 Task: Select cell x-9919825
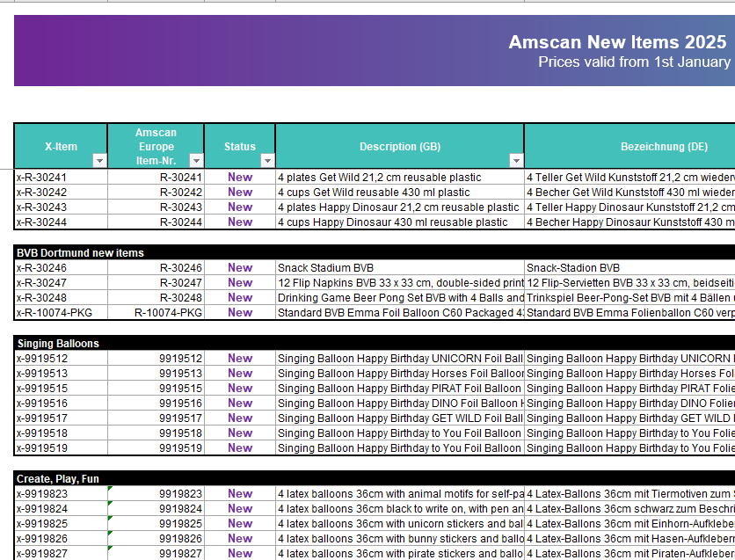pyautogui.click(x=61, y=523)
